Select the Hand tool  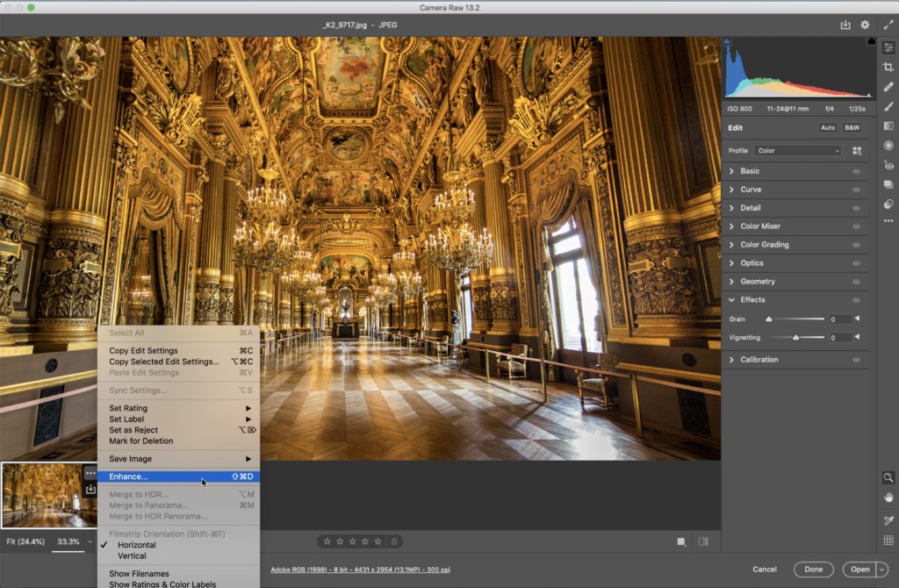888,498
